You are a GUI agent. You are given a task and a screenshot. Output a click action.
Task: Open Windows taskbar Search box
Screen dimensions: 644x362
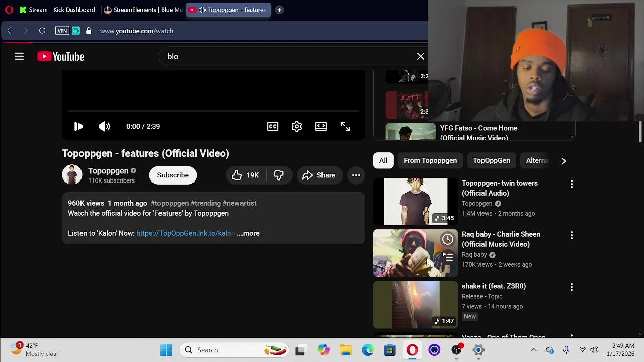coord(235,350)
